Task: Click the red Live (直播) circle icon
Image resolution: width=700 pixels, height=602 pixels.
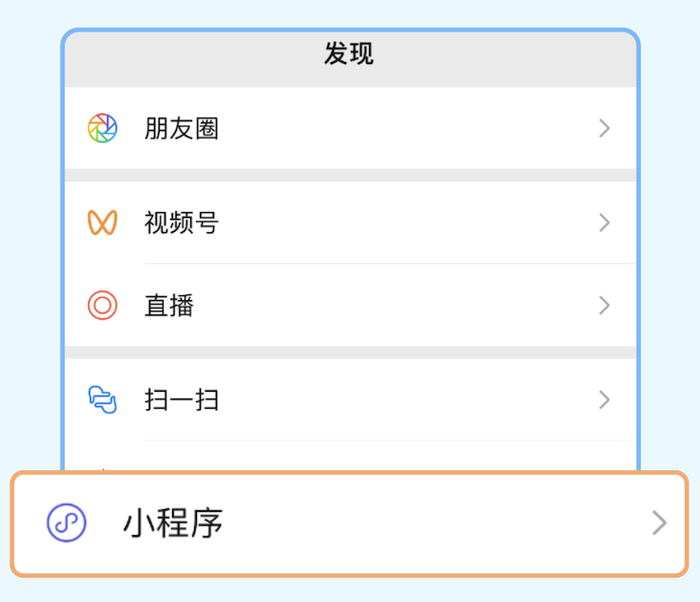Action: [102, 306]
